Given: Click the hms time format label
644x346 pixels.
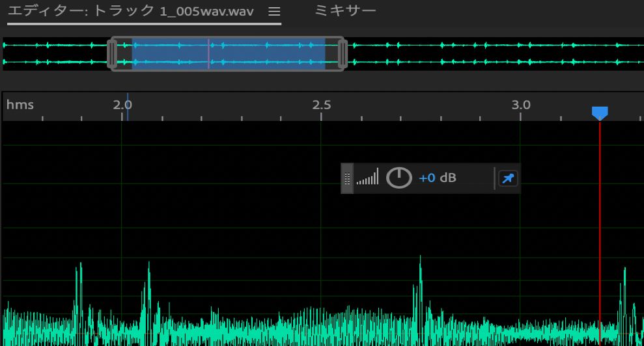Looking at the screenshot, I should [x=20, y=105].
